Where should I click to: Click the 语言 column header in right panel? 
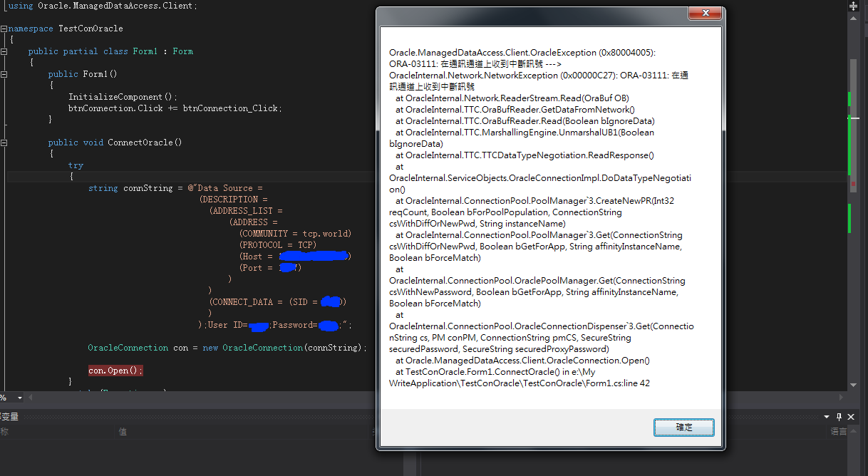839,431
